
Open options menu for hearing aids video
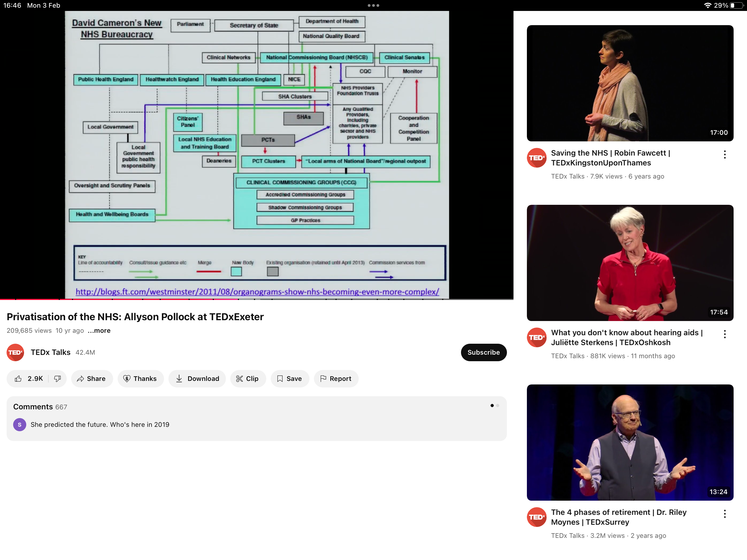(725, 334)
